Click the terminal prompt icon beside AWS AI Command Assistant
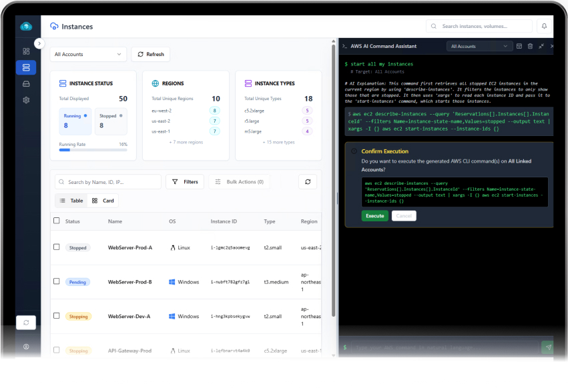The height and width of the screenshot is (392, 568). (344, 46)
